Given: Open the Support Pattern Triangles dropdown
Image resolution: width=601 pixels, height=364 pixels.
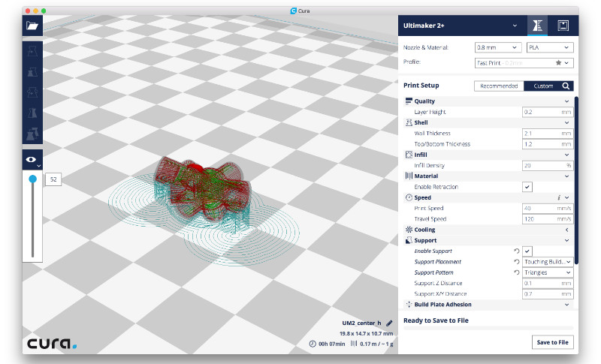Looking at the screenshot, I should coord(548,272).
